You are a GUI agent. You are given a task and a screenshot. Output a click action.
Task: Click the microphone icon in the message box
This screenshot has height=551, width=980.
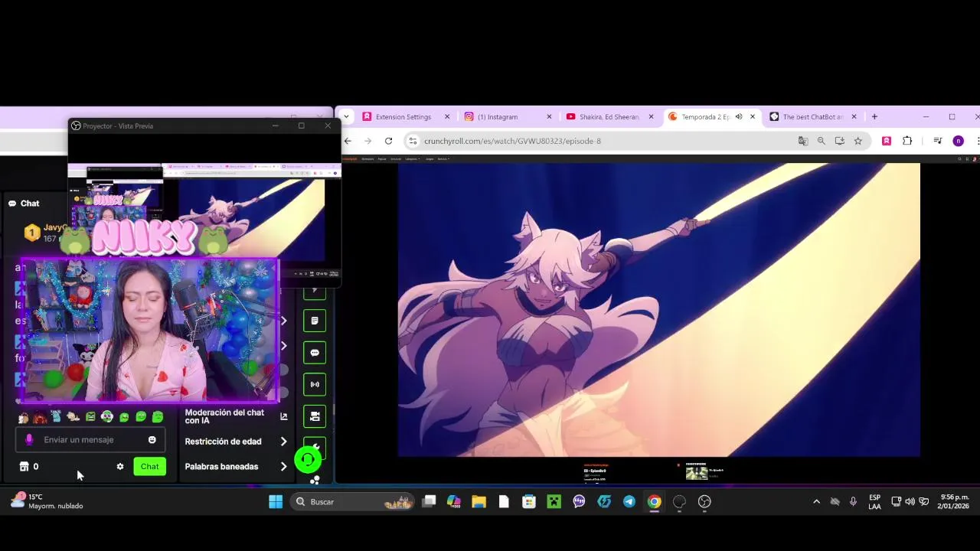[29, 440]
